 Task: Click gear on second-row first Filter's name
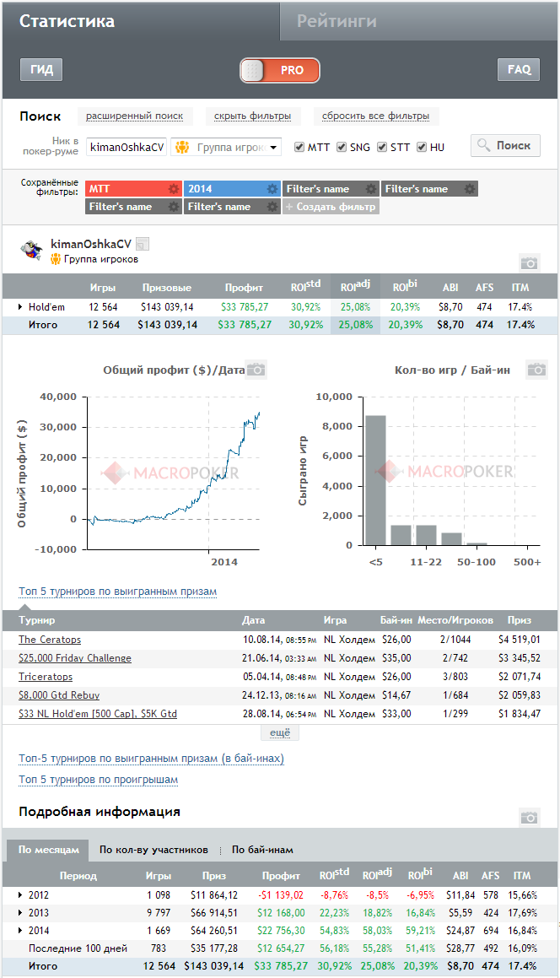174,207
